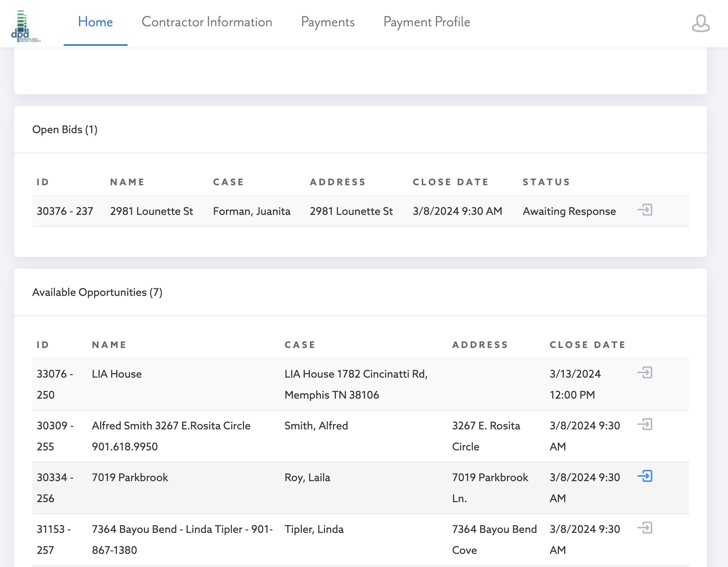Screen dimensions: 728x567
Task: Click the Smith, Alfred case cell
Action: pos(316,426)
